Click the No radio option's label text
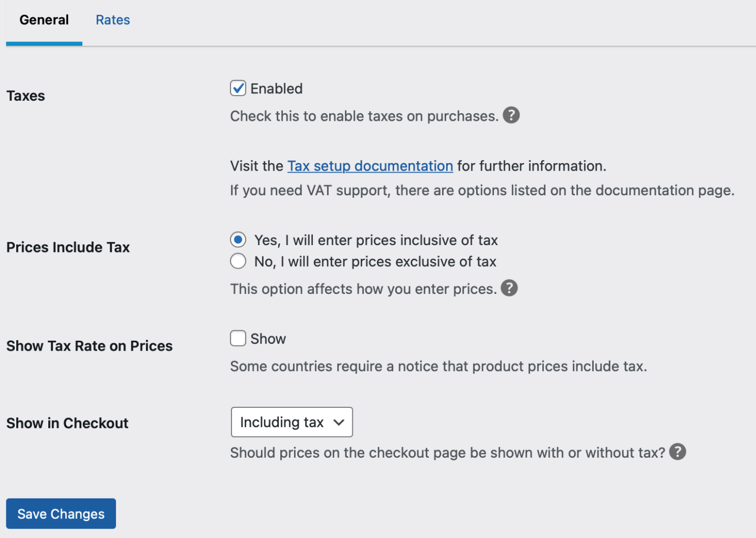The image size is (756, 538). pyautogui.click(x=375, y=261)
